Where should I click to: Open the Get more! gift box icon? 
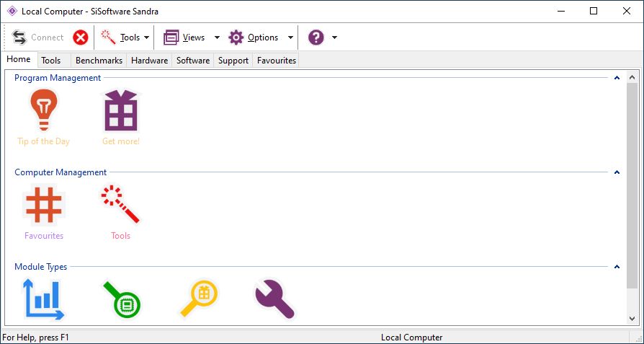point(121,110)
